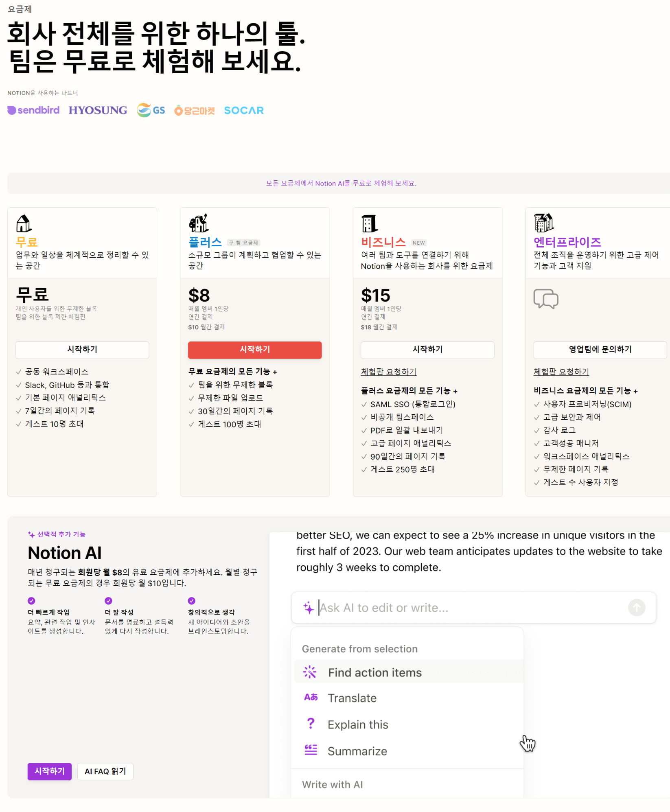Click the 90일간의 페이지 기록 feature
This screenshot has height=812, width=670.
pyautogui.click(x=408, y=456)
